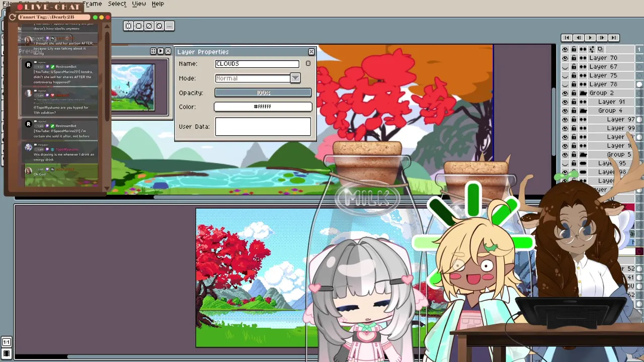Screen dimensions: 644x362
Task: Click Layer 67 lock icon
Action: 574,66
